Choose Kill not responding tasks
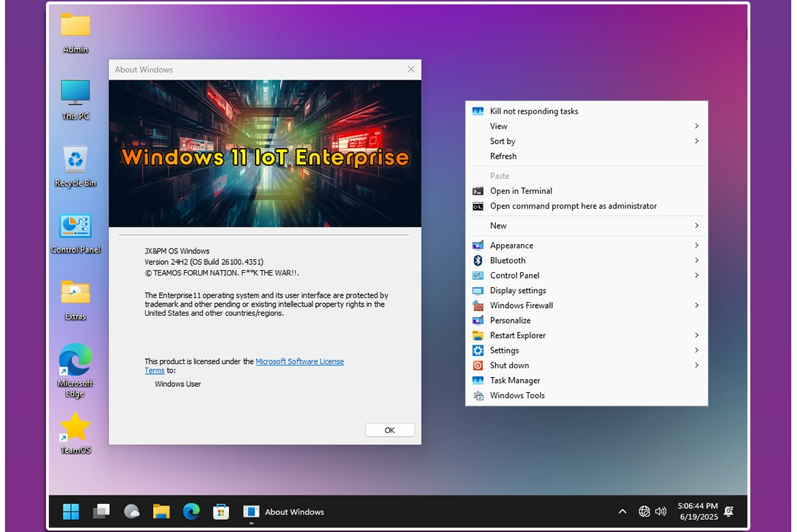The height and width of the screenshot is (532, 797). [x=587, y=111]
